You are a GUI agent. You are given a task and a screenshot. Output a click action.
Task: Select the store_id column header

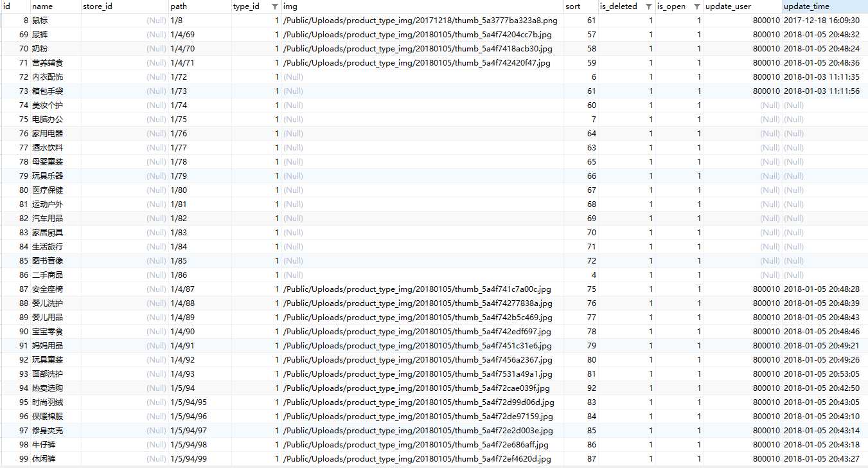click(x=125, y=6)
